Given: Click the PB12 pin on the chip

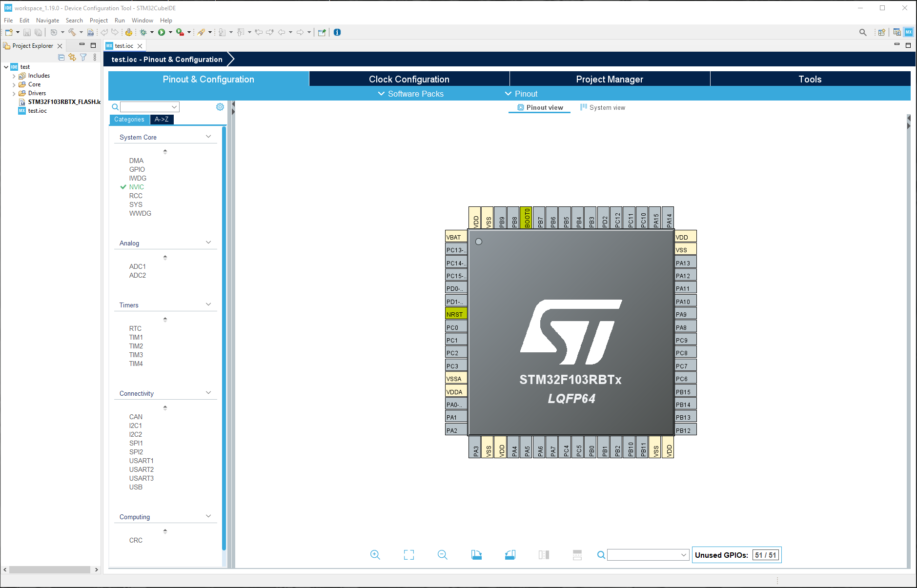Looking at the screenshot, I should coord(686,430).
